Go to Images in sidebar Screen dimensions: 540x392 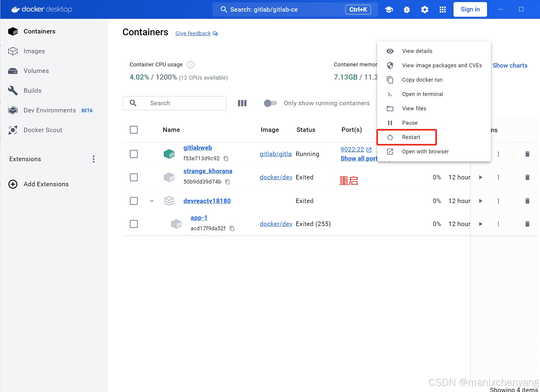[x=34, y=51]
